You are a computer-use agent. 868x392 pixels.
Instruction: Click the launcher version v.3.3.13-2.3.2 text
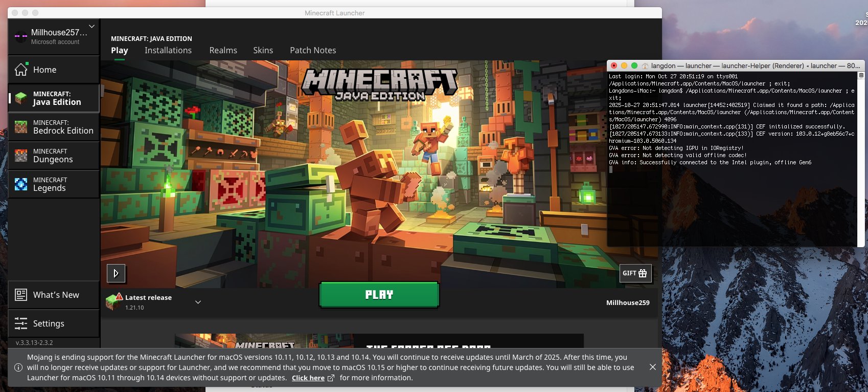click(x=34, y=343)
